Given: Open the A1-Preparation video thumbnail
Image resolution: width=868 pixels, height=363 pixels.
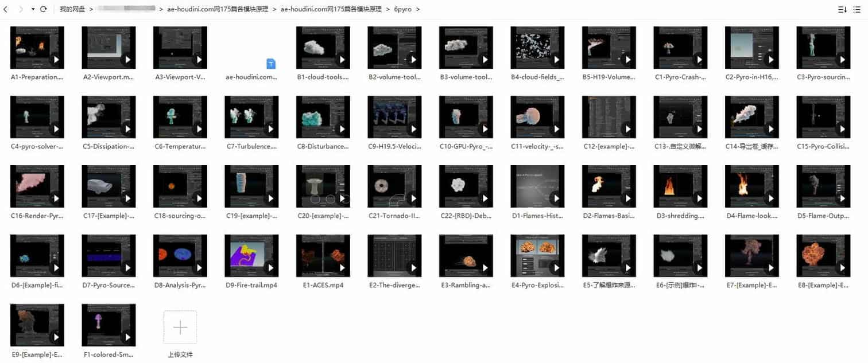Looking at the screenshot, I should pyautogui.click(x=37, y=48).
